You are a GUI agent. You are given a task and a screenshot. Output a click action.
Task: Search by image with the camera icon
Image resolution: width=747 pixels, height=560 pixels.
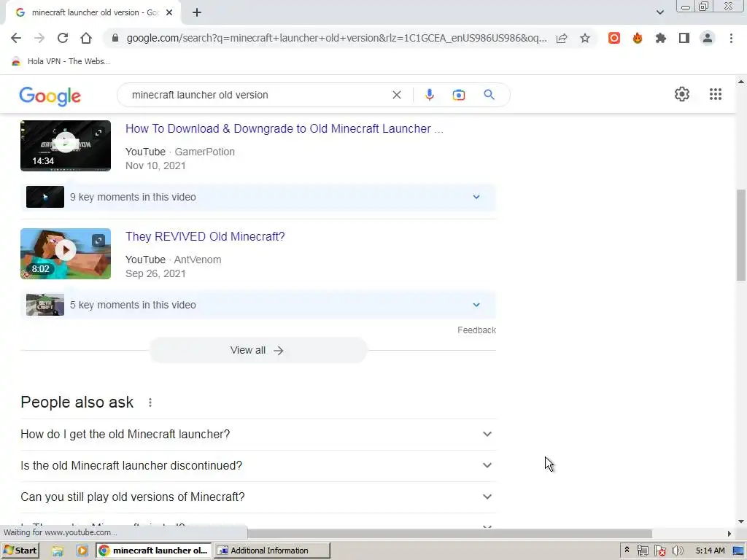tap(458, 95)
